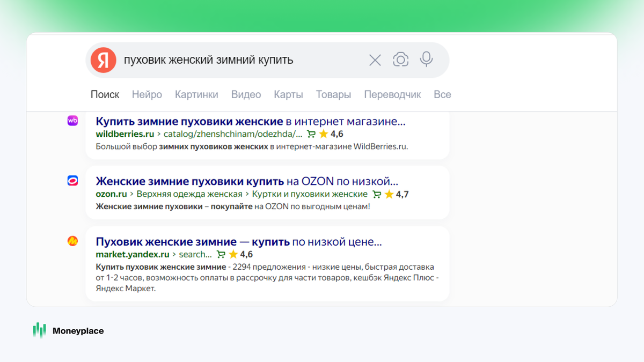644x362 pixels.
Task: Open the Переводчик tab
Action: click(392, 94)
